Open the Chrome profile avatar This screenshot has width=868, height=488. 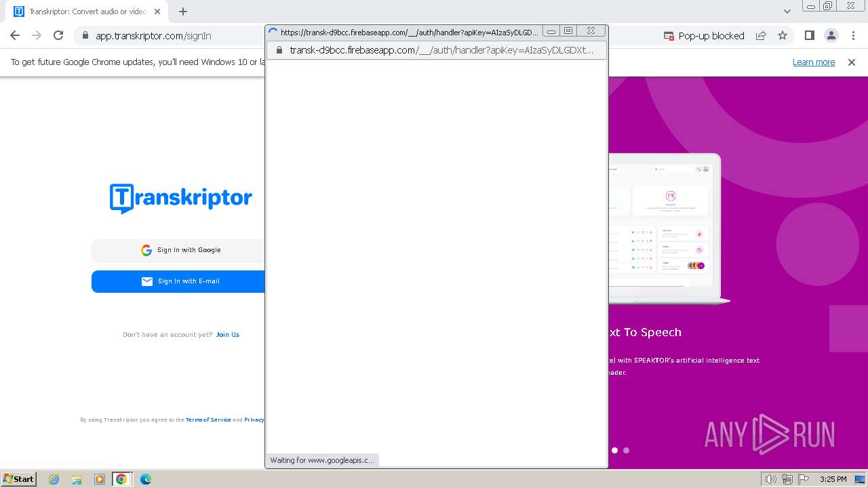tap(831, 36)
